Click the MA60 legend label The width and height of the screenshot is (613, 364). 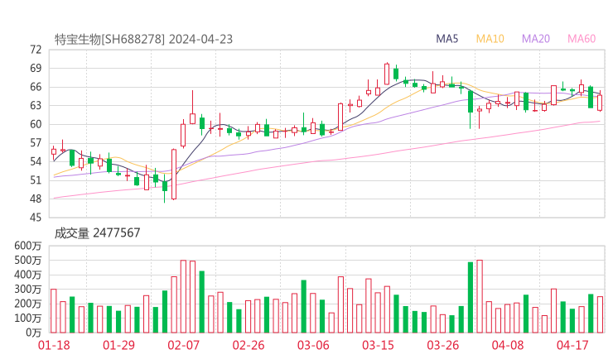[x=582, y=39]
